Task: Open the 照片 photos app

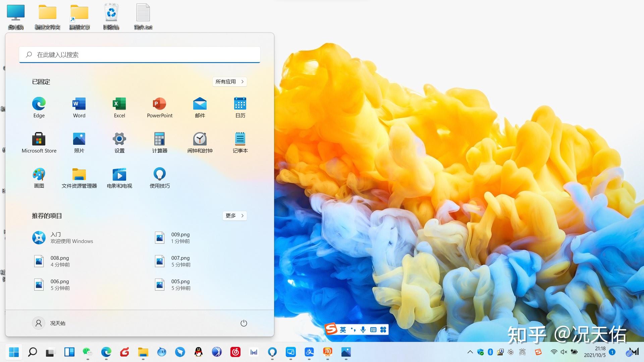Action: point(79,143)
